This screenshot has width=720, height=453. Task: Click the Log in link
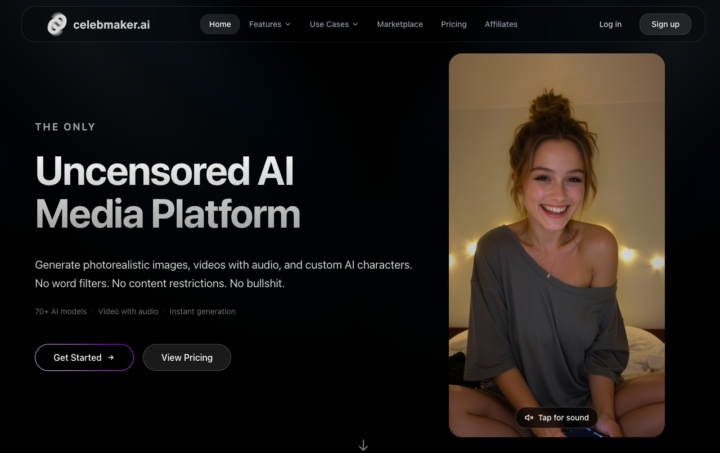pos(610,24)
